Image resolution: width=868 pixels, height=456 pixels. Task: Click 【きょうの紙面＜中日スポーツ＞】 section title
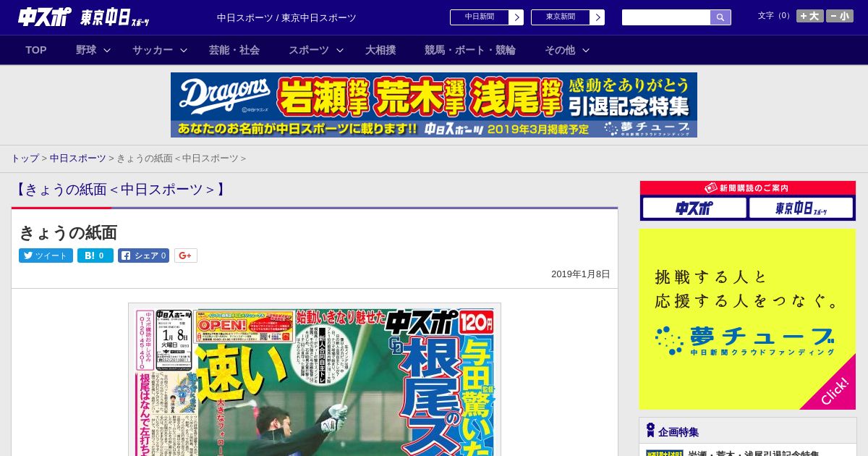[120, 190]
